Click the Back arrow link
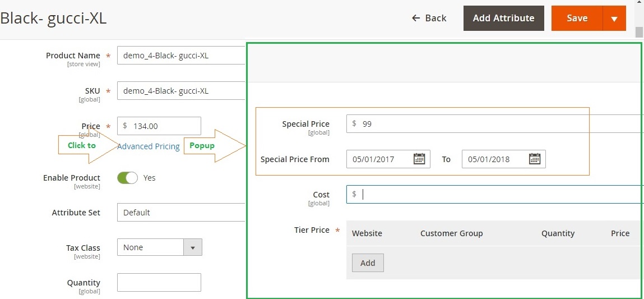 click(x=429, y=18)
